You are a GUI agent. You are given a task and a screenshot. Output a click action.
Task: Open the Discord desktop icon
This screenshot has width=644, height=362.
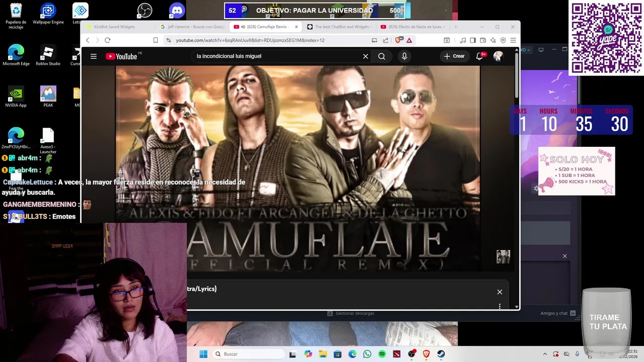click(x=177, y=11)
